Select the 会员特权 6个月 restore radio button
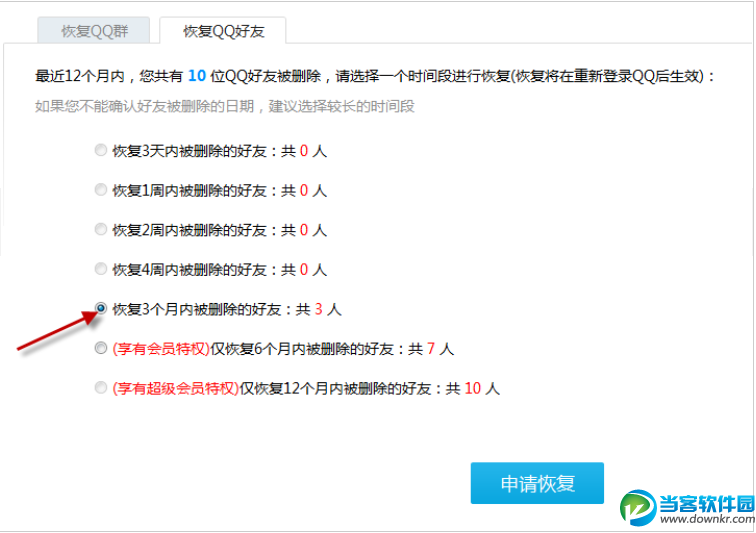Image resolution: width=756 pixels, height=533 pixels. 100,348
